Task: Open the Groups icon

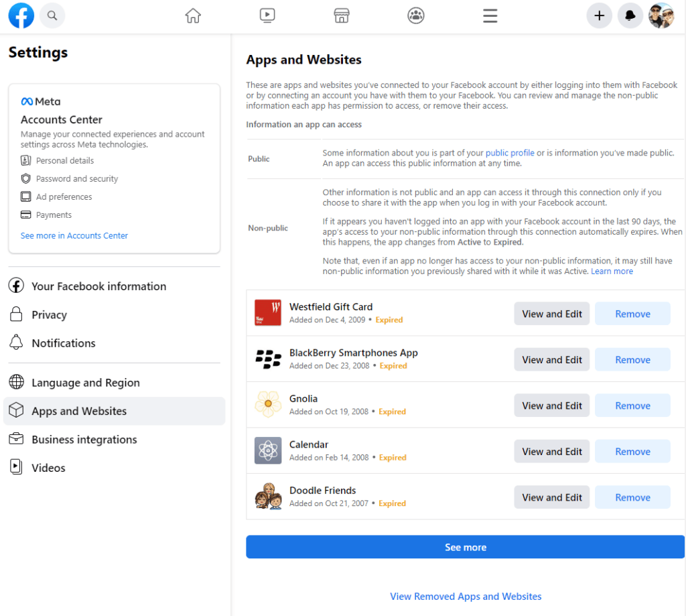Action: coord(416,15)
